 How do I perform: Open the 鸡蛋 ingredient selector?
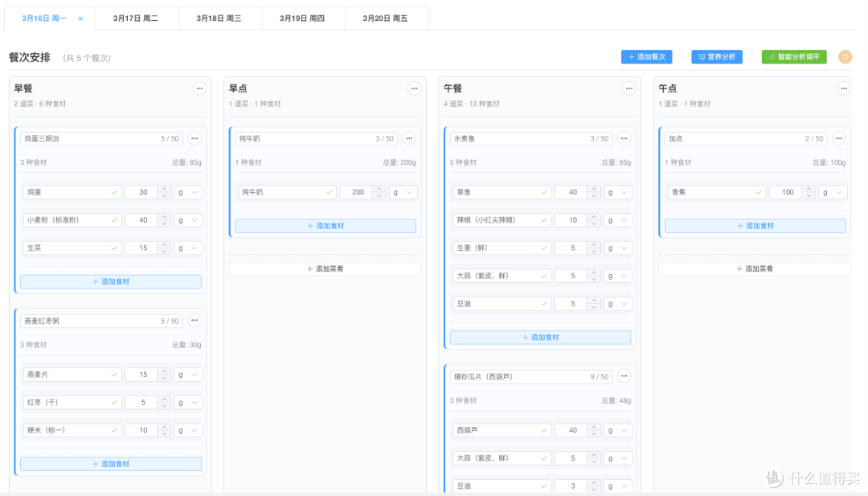(x=72, y=192)
